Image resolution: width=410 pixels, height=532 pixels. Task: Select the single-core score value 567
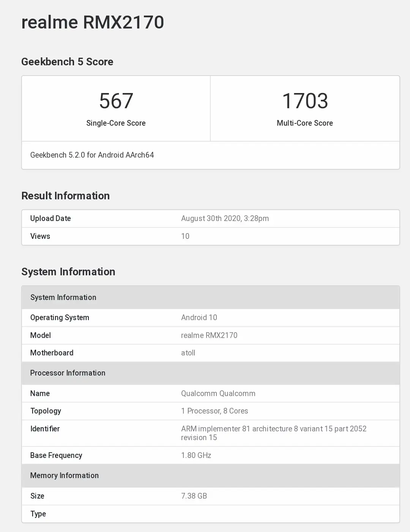[x=116, y=101]
